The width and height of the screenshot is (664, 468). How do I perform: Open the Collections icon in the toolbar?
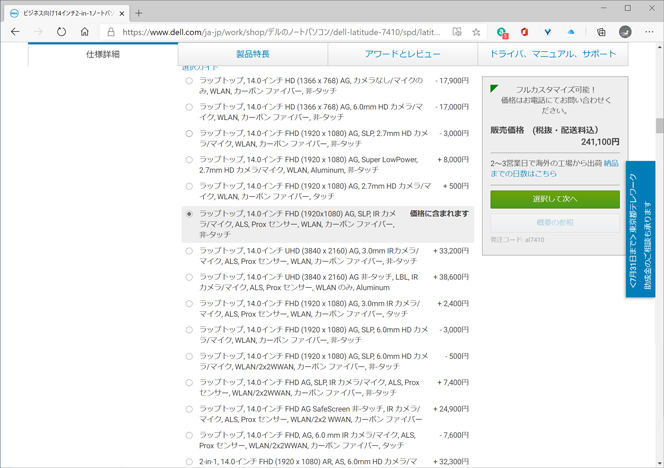click(601, 32)
